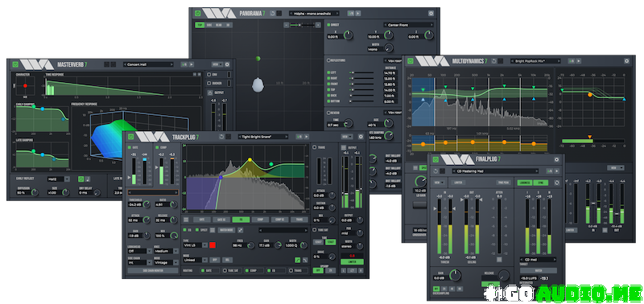The width and height of the screenshot is (644, 304).
Task: Select the green EQ curve shape button
Action: pyautogui.click(x=297, y=260)
